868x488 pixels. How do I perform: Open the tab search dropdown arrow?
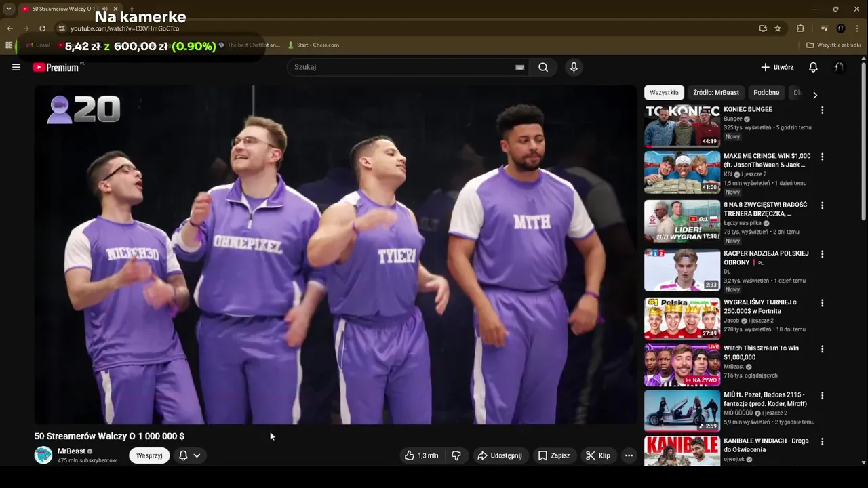9,9
